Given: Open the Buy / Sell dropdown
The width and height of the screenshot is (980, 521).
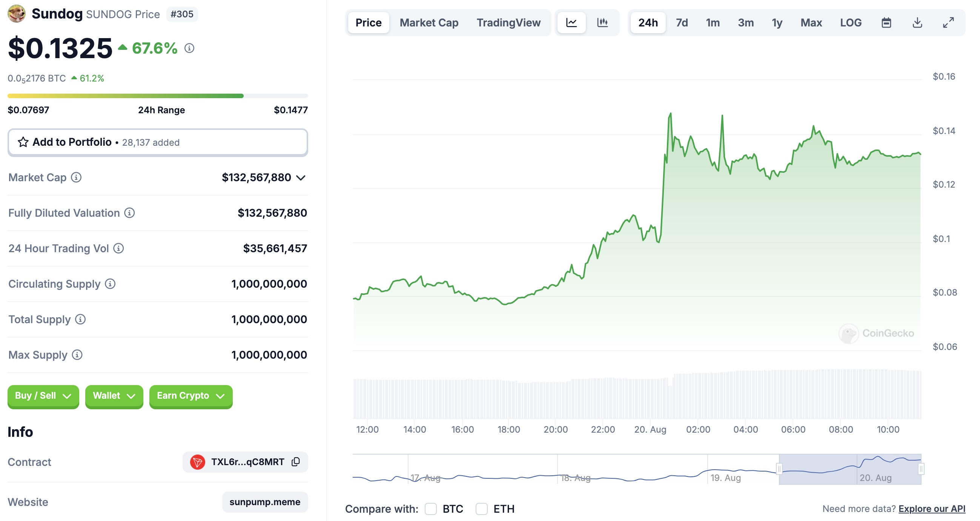Looking at the screenshot, I should (x=43, y=396).
